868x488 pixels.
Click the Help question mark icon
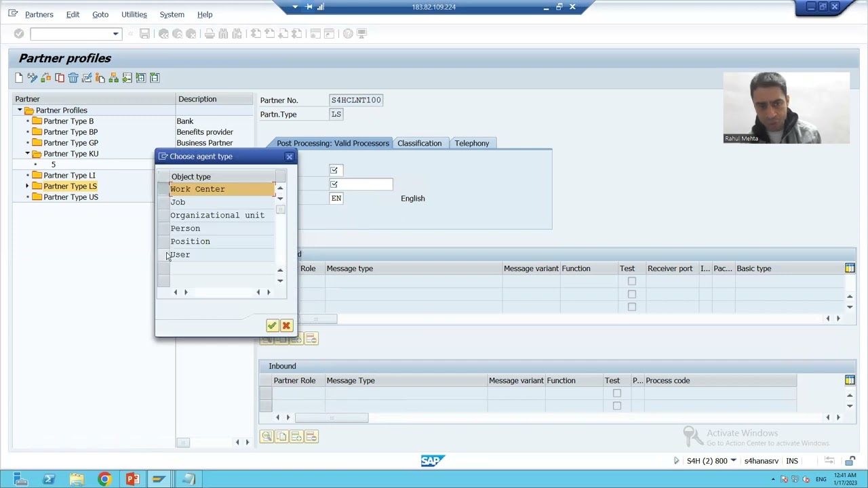coord(348,33)
